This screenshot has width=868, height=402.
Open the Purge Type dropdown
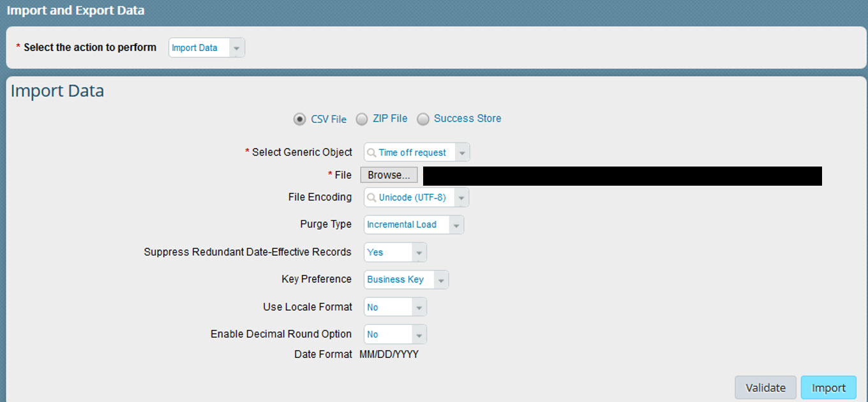(414, 225)
